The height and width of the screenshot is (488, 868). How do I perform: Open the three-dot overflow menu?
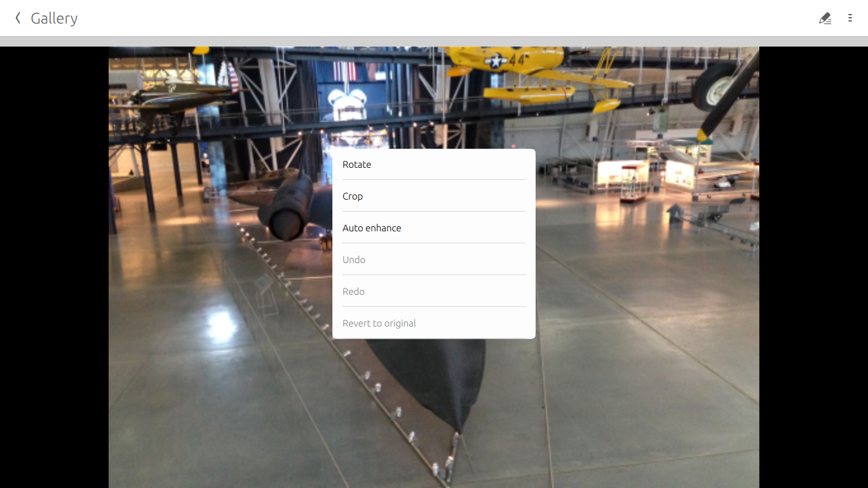(850, 18)
